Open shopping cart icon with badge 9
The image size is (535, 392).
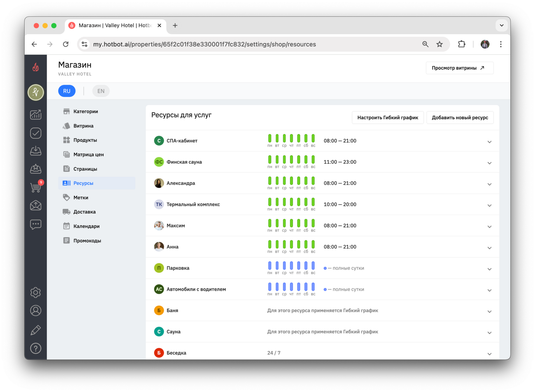tap(36, 187)
